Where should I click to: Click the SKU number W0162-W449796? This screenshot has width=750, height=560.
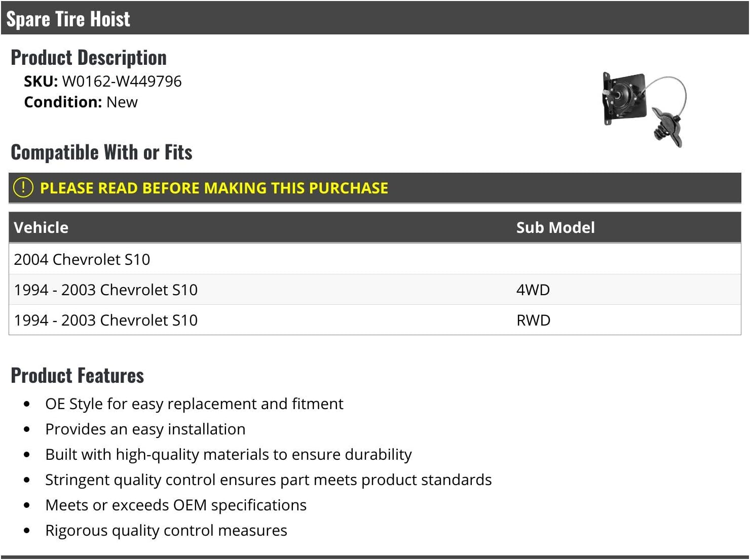click(122, 81)
